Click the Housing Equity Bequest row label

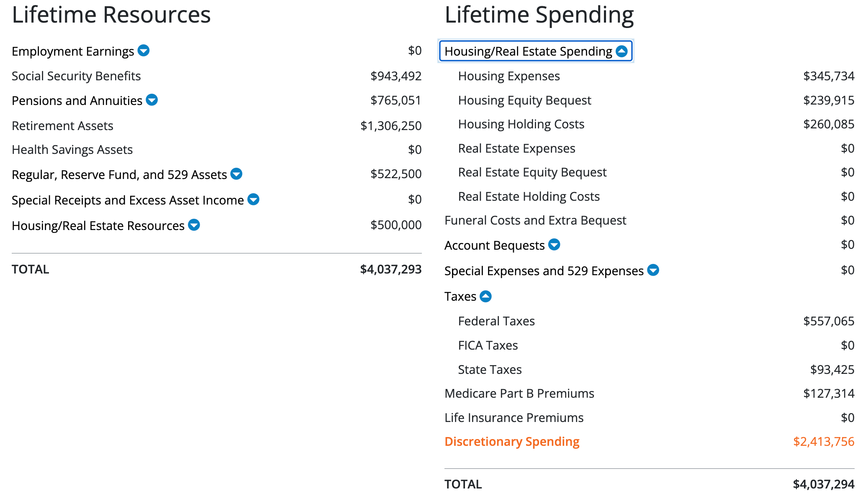[x=524, y=100]
